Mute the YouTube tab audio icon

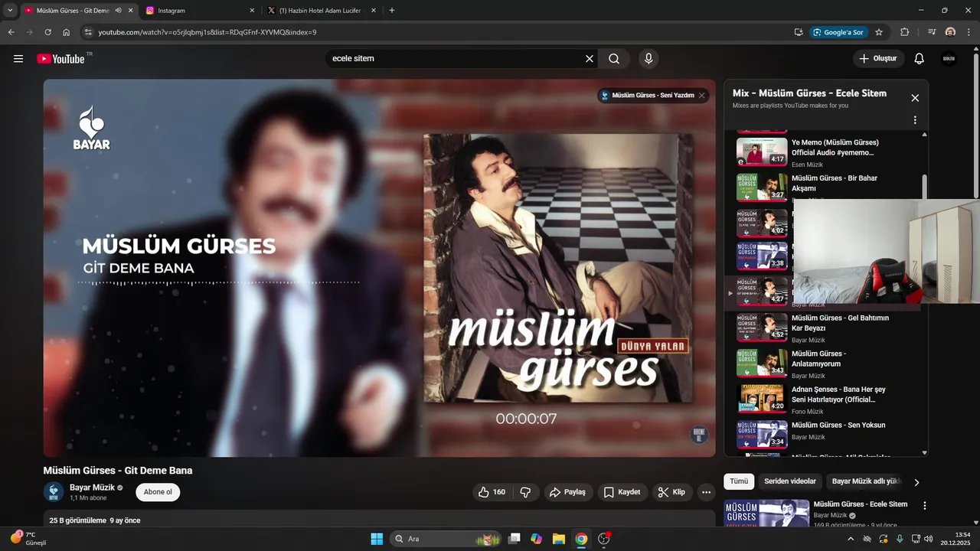(x=118, y=11)
